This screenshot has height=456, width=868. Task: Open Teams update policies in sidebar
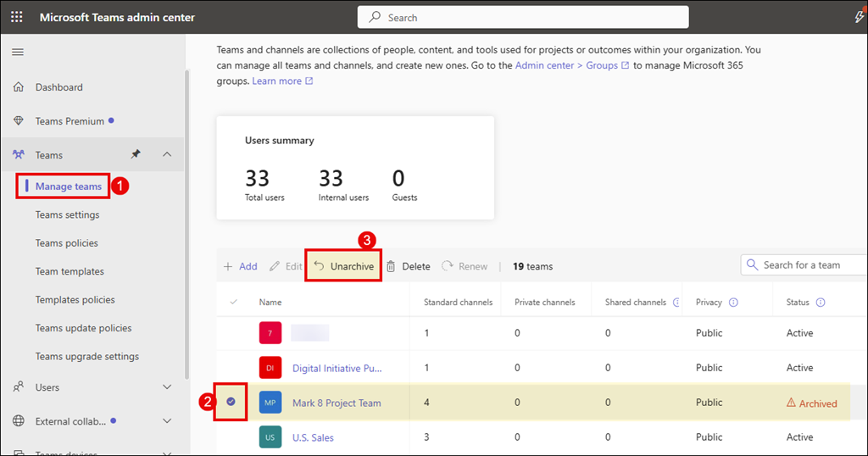(84, 328)
